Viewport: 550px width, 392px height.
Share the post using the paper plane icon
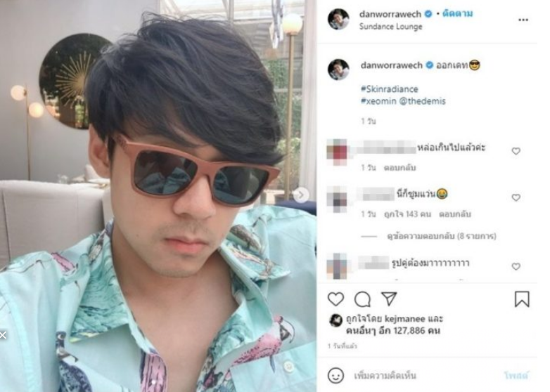click(389, 299)
